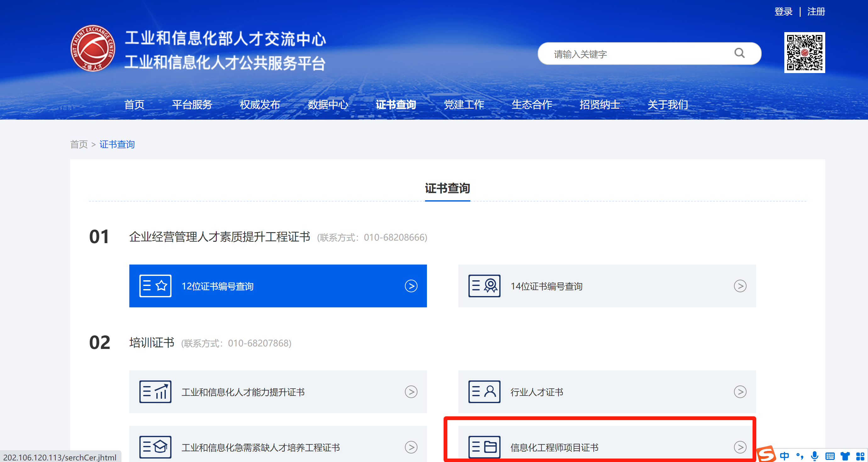Open 工业和信息化人才能力提升证书 query
This screenshot has width=868, height=462.
[x=278, y=392]
